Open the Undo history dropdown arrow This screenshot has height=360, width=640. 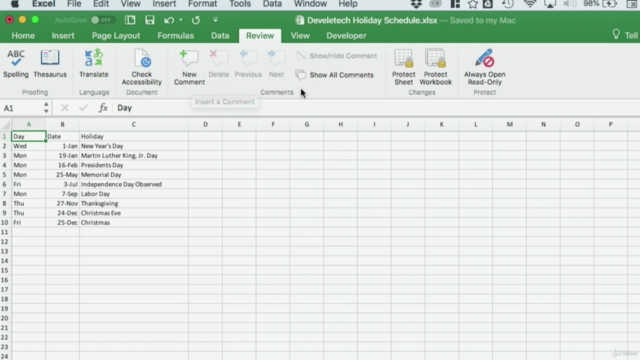point(181,20)
